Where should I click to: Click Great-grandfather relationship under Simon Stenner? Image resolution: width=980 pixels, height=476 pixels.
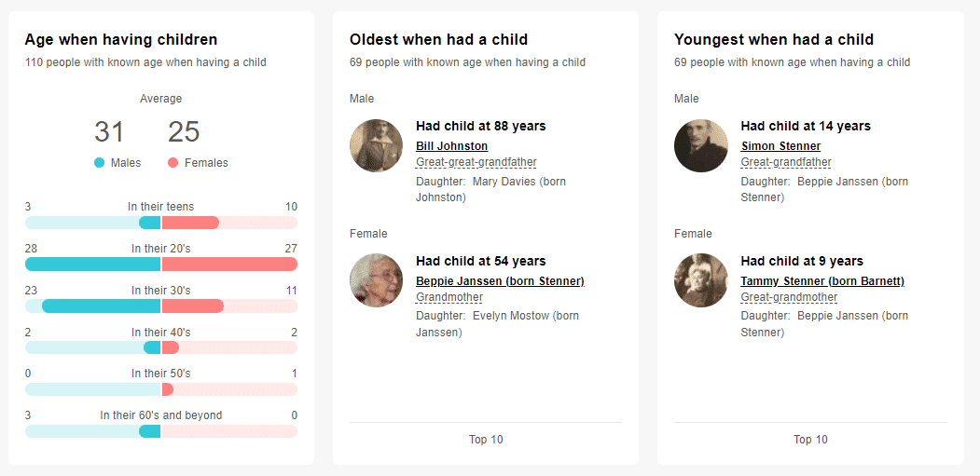pos(785,162)
